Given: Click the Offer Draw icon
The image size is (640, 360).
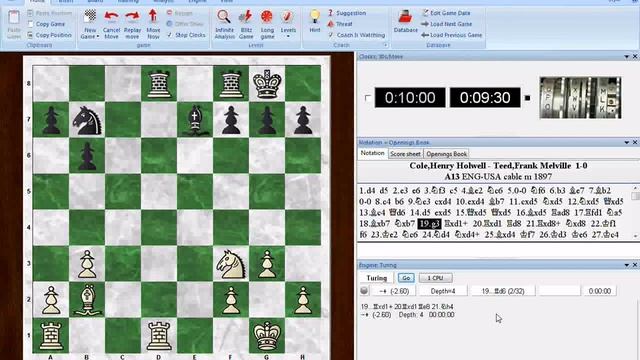Looking at the screenshot, I should point(169,24).
